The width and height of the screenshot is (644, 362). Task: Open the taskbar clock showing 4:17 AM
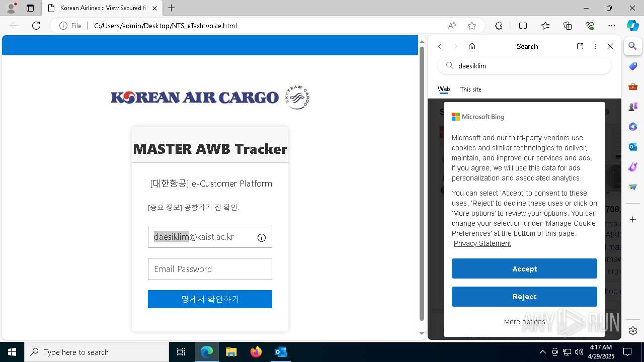coord(601,352)
